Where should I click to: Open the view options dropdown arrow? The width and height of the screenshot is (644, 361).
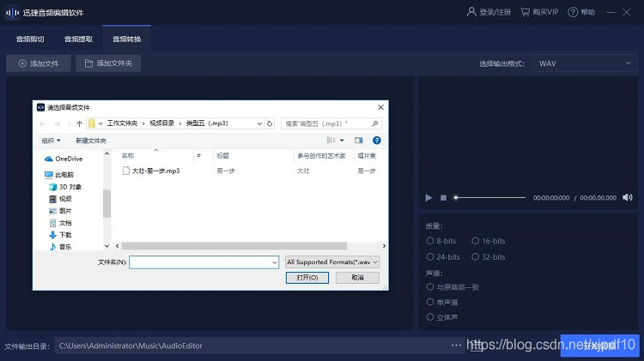342,141
